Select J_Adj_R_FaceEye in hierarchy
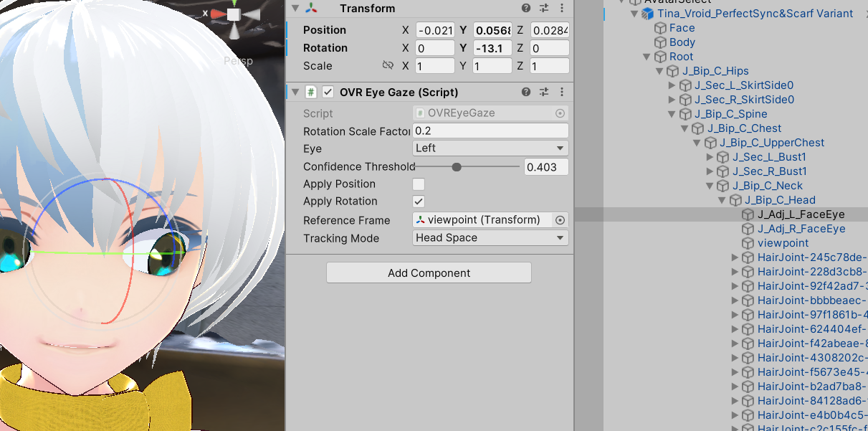This screenshot has height=431, width=868. [801, 229]
